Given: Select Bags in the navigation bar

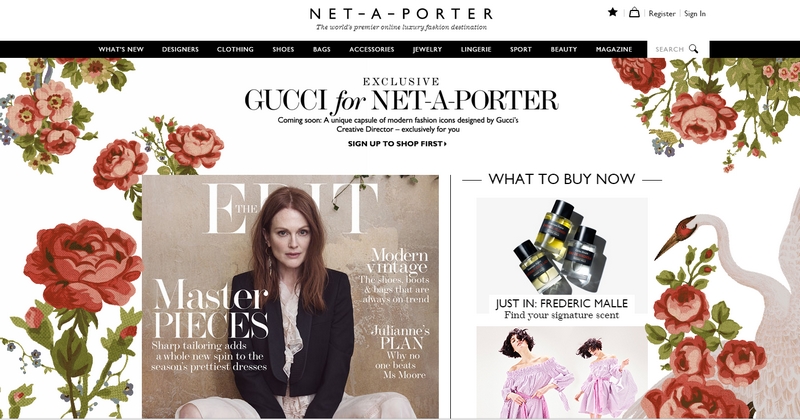Looking at the screenshot, I should pyautogui.click(x=321, y=50).
